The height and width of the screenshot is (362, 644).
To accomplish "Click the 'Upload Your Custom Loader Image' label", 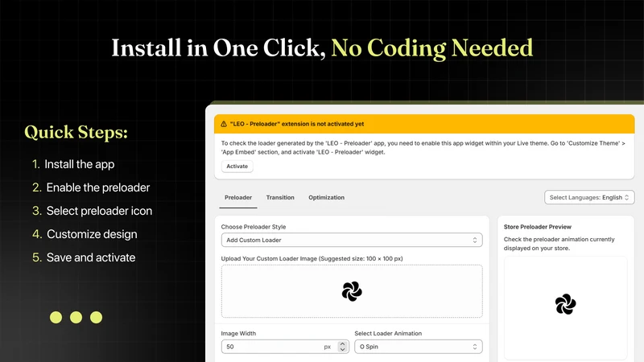I will [312, 258].
